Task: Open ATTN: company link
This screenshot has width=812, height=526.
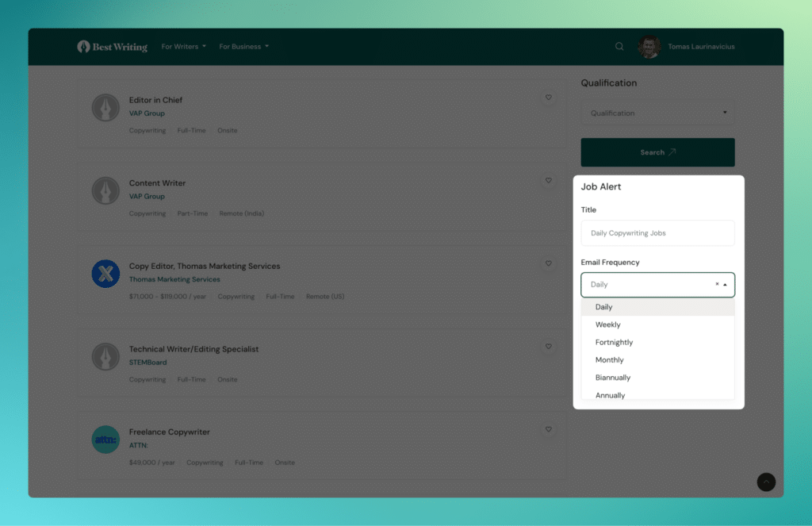Action: (x=138, y=445)
